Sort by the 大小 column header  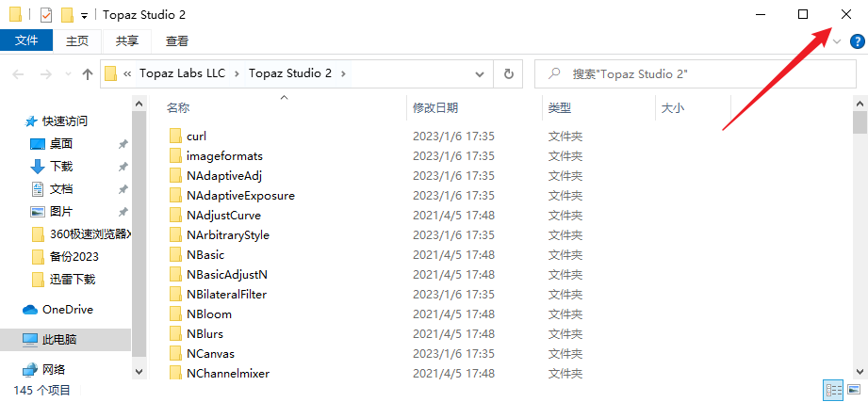[x=673, y=108]
